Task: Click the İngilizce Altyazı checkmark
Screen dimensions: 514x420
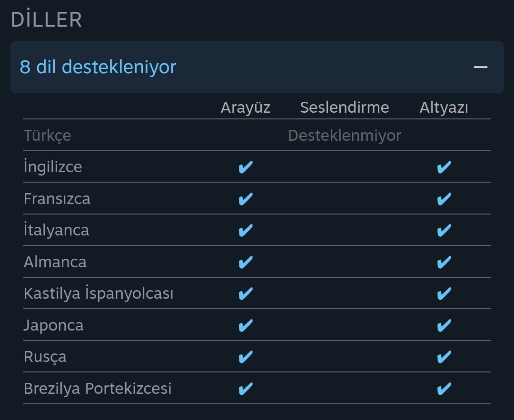Action: tap(444, 167)
